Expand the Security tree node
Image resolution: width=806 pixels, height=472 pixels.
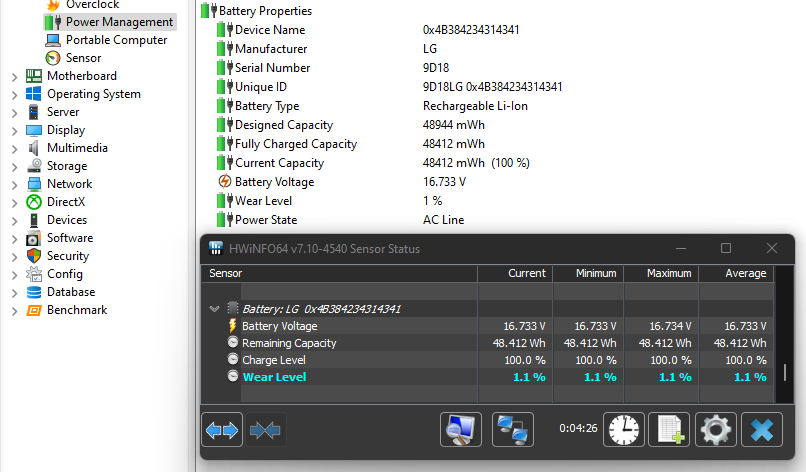pyautogui.click(x=14, y=257)
